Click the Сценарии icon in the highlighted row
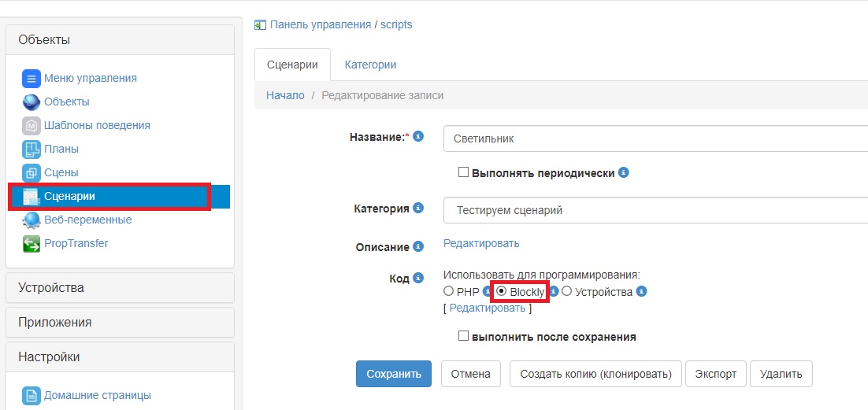 click(32, 197)
